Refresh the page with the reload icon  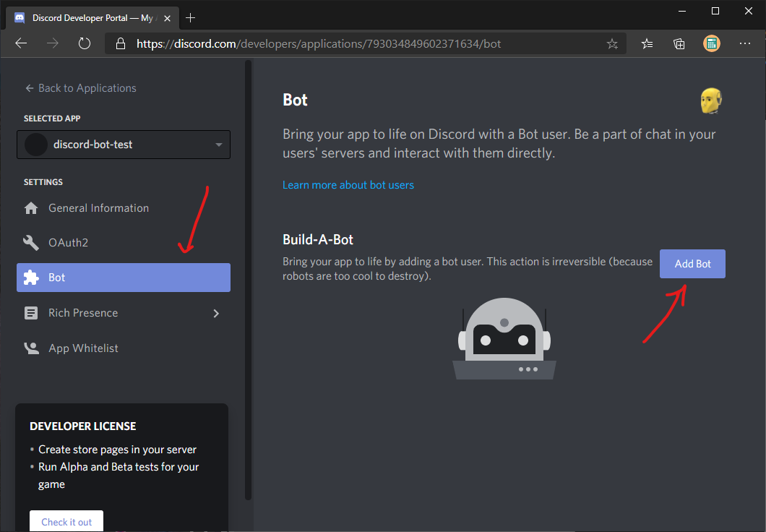85,43
